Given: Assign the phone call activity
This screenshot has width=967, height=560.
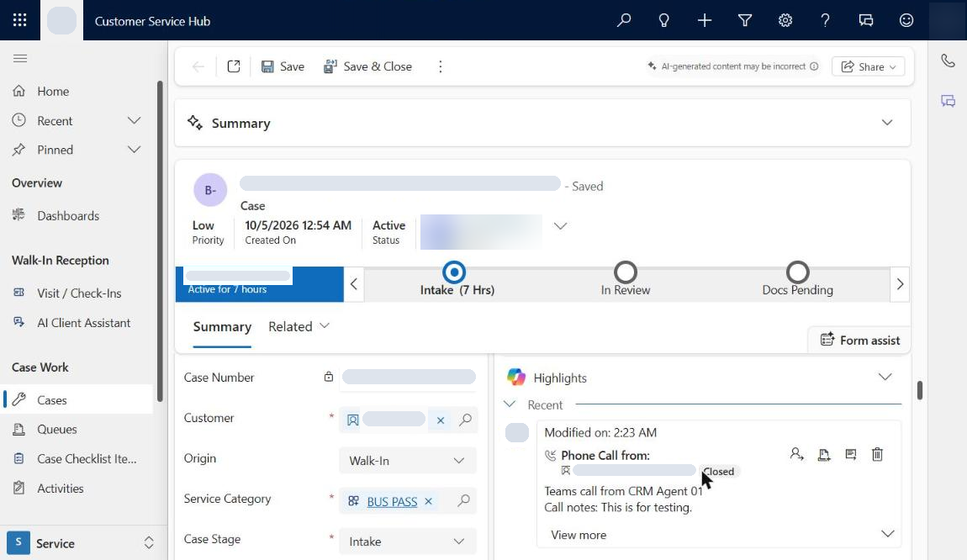Looking at the screenshot, I should click(x=797, y=455).
